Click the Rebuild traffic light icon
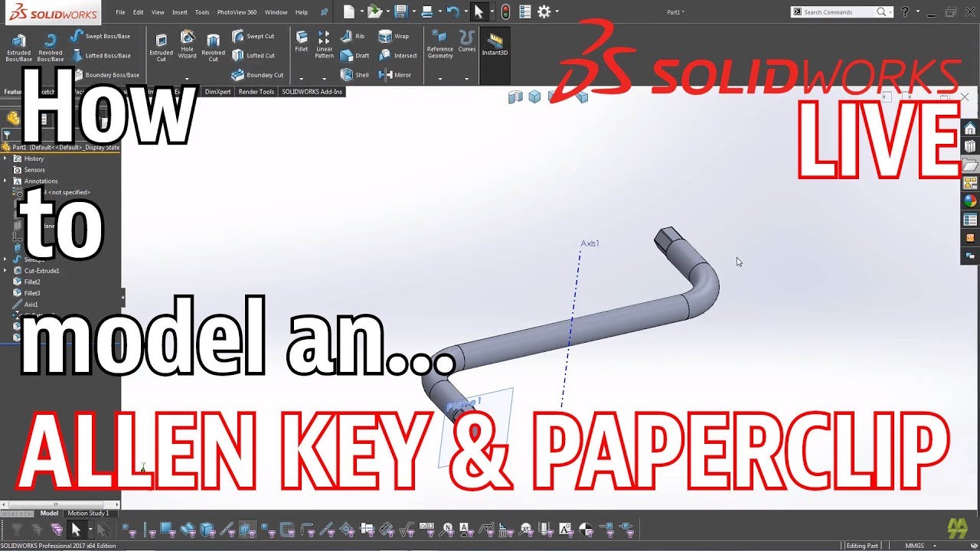The height and width of the screenshot is (551, 980). 506,11
